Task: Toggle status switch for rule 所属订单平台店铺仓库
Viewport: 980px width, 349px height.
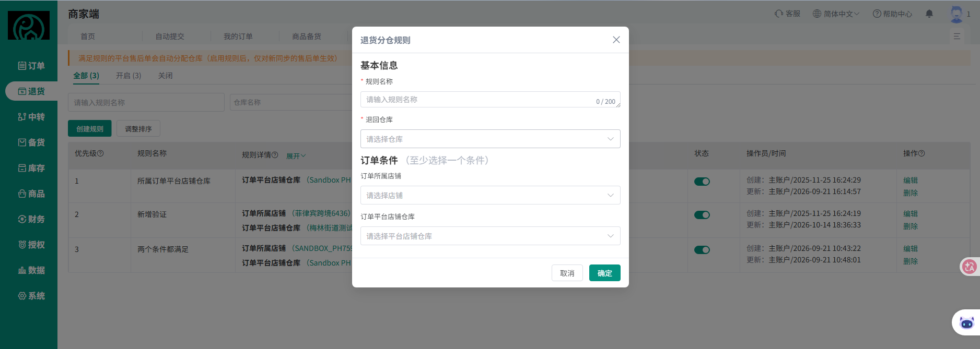Action: [702, 182]
